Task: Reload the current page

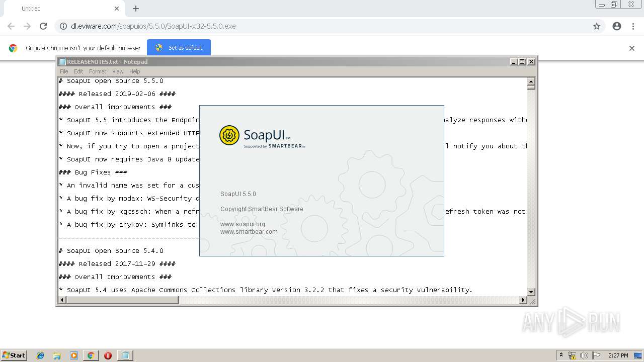Action: [43, 26]
